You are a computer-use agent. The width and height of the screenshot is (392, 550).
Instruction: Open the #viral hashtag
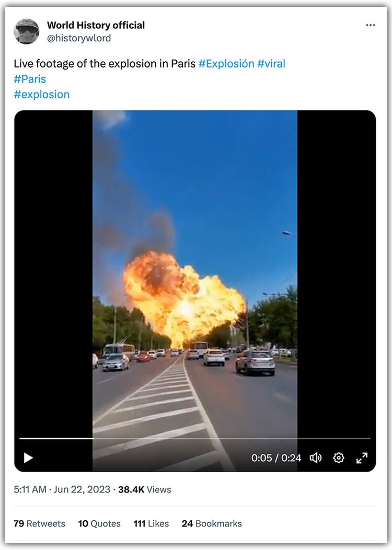pos(271,63)
